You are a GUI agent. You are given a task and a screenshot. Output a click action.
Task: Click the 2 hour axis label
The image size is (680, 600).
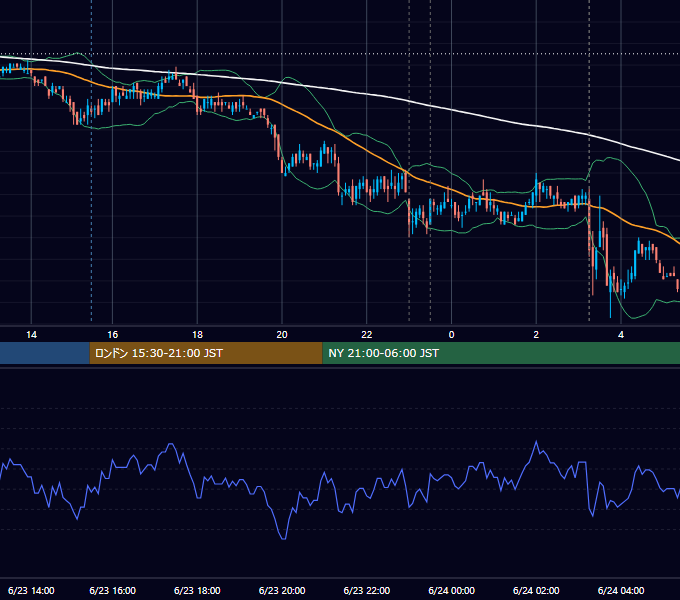tap(536, 335)
